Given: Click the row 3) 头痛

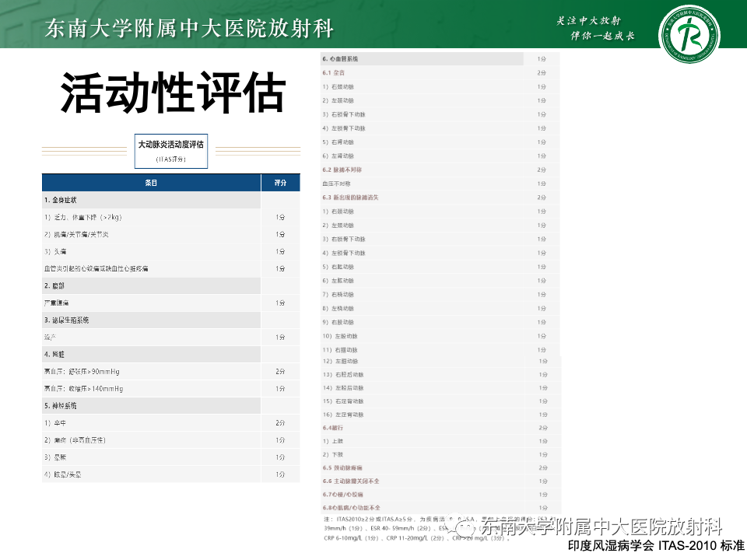Looking at the screenshot, I should [171, 251].
